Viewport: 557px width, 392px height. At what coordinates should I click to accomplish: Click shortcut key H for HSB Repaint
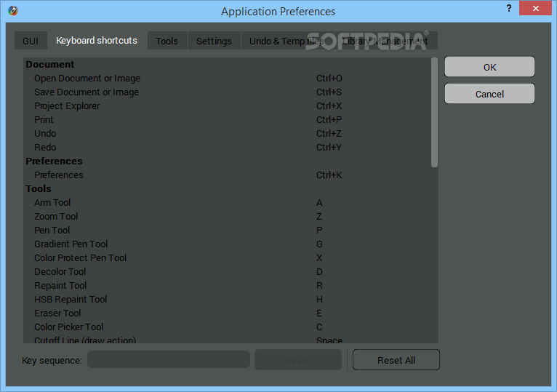319,300
